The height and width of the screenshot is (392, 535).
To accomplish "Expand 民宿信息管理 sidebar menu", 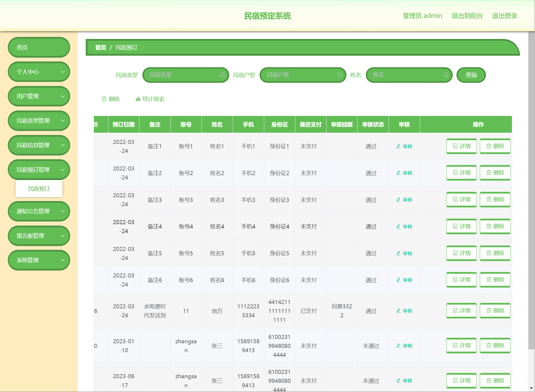I will coord(39,145).
